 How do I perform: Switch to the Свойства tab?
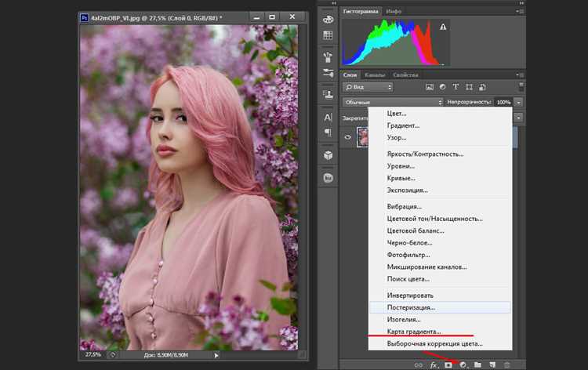(405, 75)
